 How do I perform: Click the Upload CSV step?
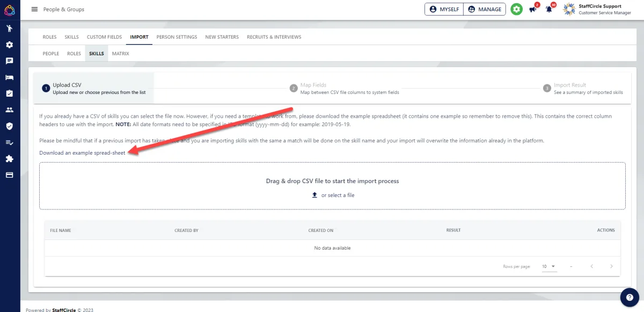coord(93,88)
